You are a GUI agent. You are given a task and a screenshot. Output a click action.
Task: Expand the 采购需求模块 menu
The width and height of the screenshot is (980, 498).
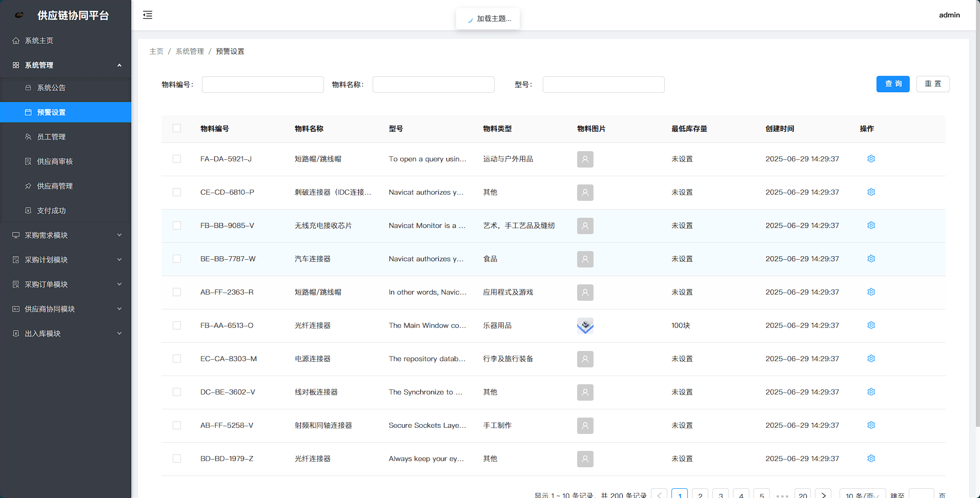(x=66, y=235)
